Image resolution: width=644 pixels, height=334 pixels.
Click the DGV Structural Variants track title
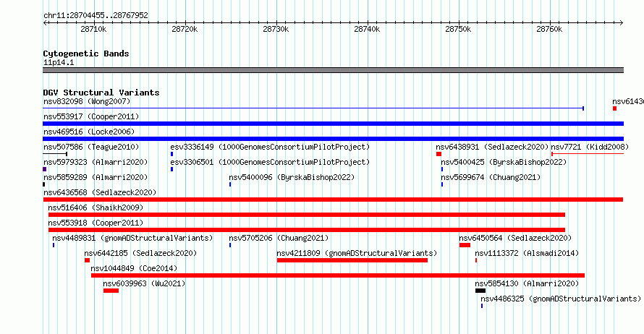101,93
